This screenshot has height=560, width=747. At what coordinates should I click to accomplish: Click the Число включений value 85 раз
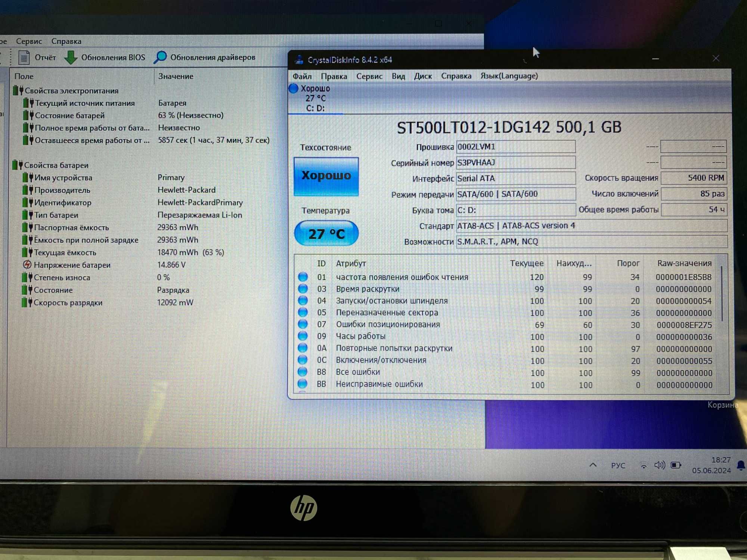[694, 194]
